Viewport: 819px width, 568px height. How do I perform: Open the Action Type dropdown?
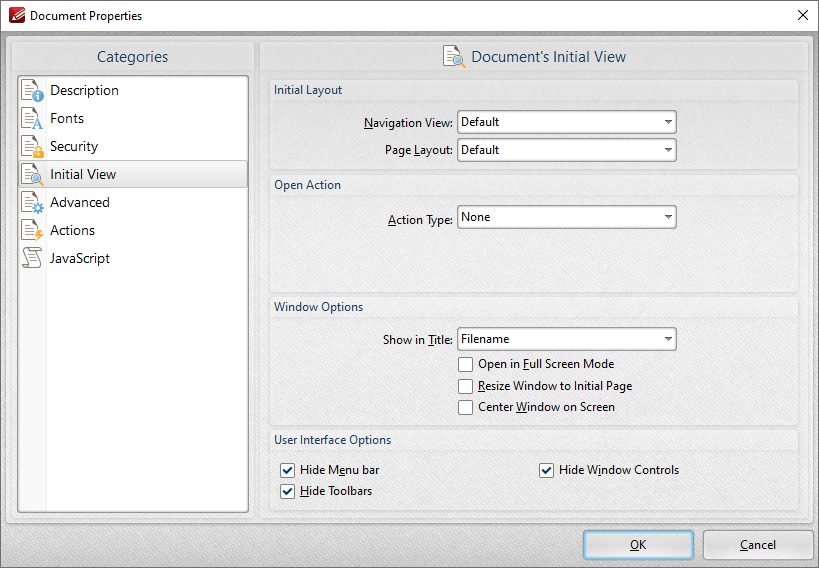click(566, 217)
